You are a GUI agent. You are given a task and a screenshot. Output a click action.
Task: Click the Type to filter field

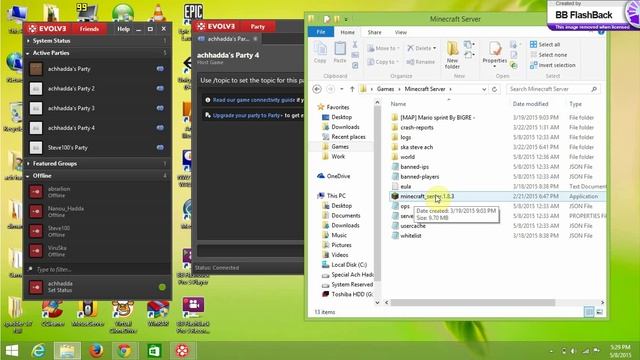(x=97, y=269)
